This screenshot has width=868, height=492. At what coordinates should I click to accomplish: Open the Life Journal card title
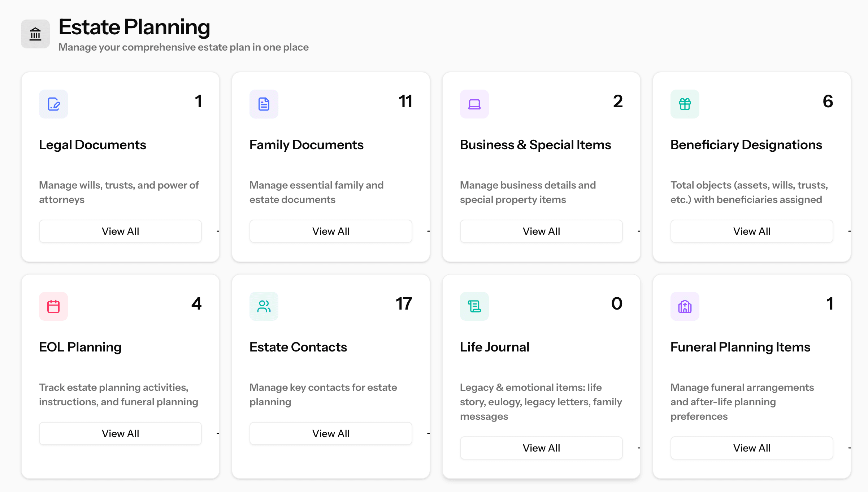click(494, 347)
